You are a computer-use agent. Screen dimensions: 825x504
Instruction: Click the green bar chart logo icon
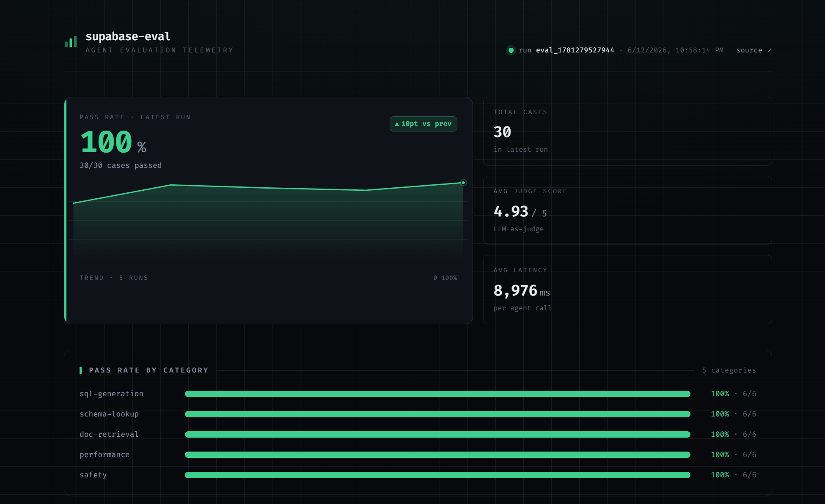71,41
